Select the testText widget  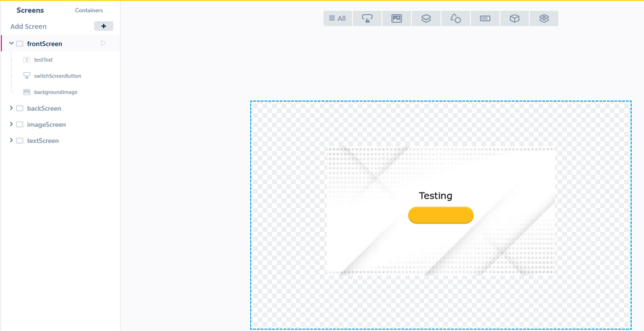click(43, 60)
